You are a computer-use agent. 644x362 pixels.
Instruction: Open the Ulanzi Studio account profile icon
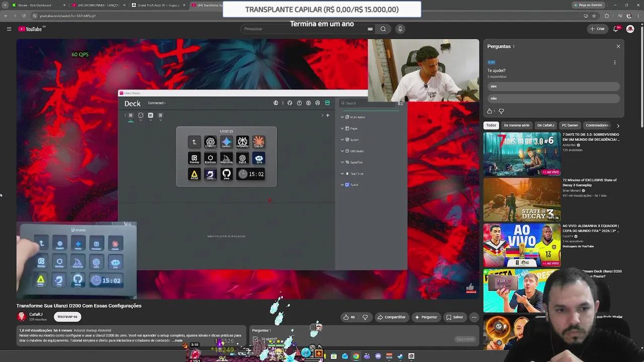coord(317,103)
